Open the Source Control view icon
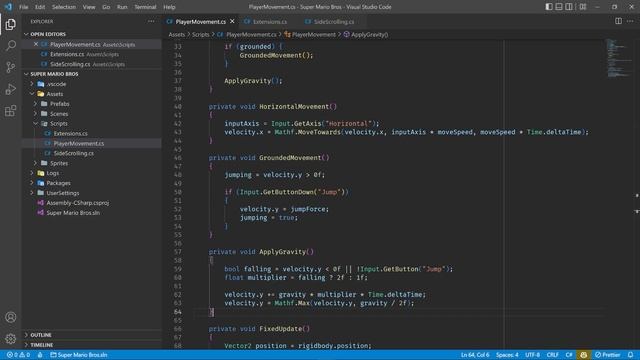 pyautogui.click(x=11, y=67)
